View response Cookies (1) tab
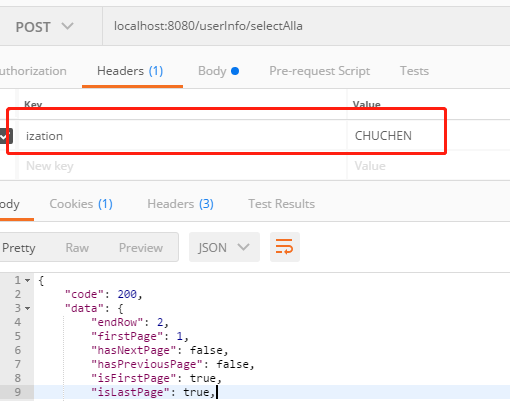The width and height of the screenshot is (510, 401). pyautogui.click(x=81, y=204)
